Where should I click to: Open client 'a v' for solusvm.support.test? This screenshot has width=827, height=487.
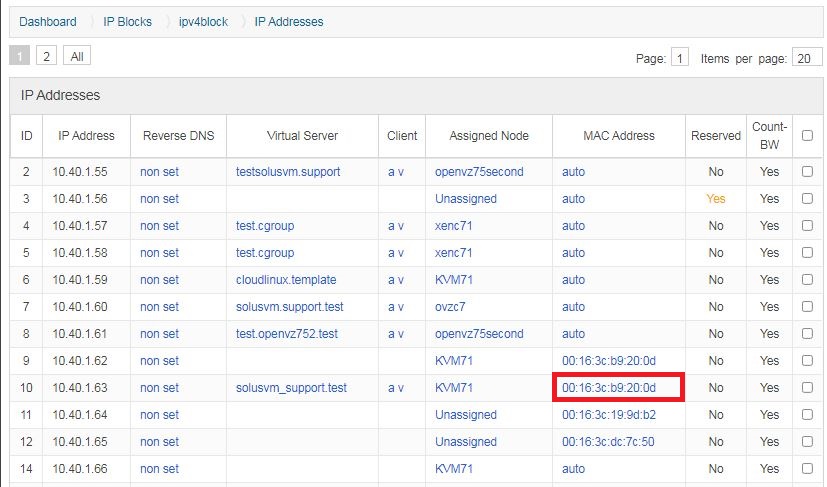[396, 307]
